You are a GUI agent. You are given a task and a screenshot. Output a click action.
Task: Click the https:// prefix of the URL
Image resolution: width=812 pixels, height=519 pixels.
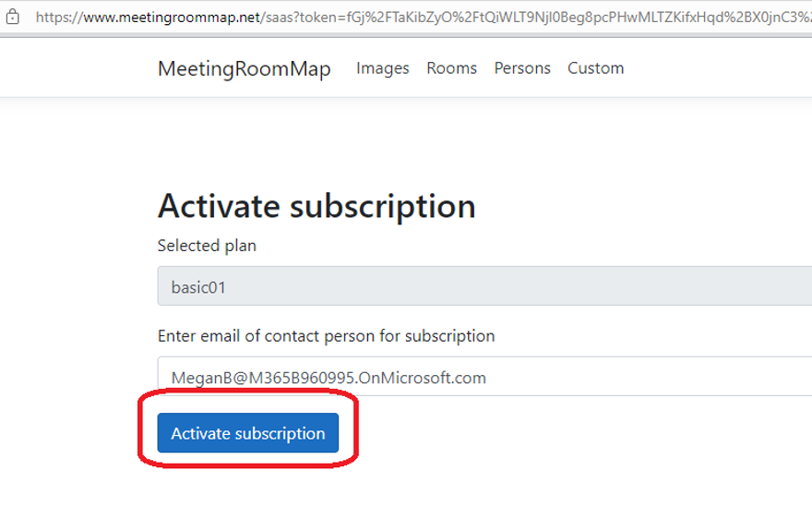59,18
